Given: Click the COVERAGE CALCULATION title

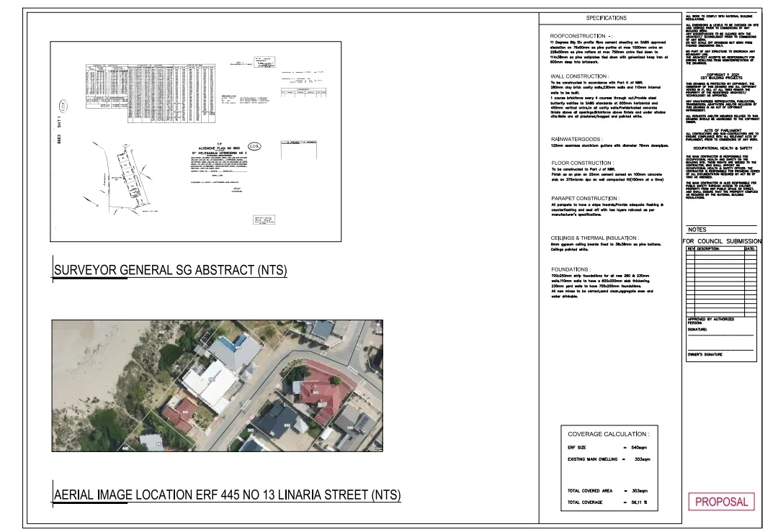Looking at the screenshot, I should coord(608,434).
